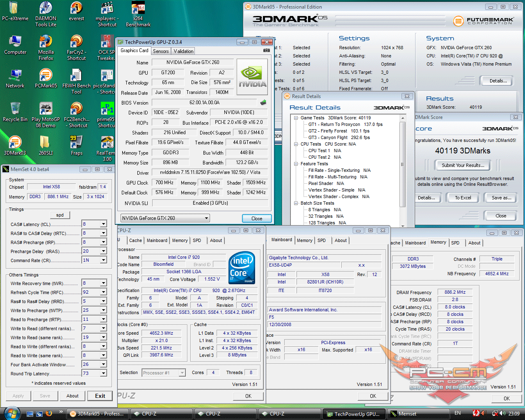
Task: Collapse Batch Size Tests tree node
Action: tap(296, 203)
